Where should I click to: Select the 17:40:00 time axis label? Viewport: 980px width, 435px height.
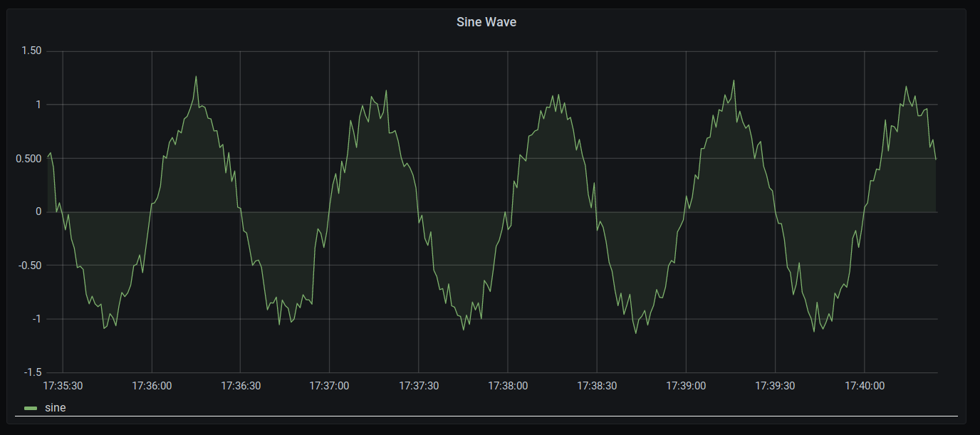click(865, 385)
